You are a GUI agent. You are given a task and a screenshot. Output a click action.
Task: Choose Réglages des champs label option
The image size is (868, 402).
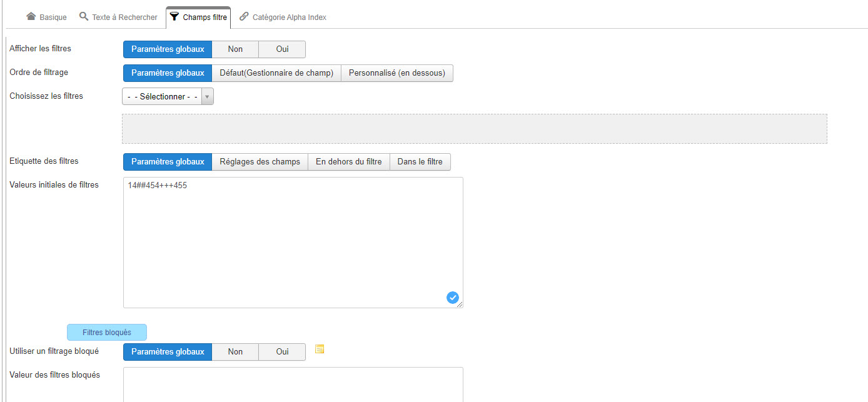[x=260, y=162]
